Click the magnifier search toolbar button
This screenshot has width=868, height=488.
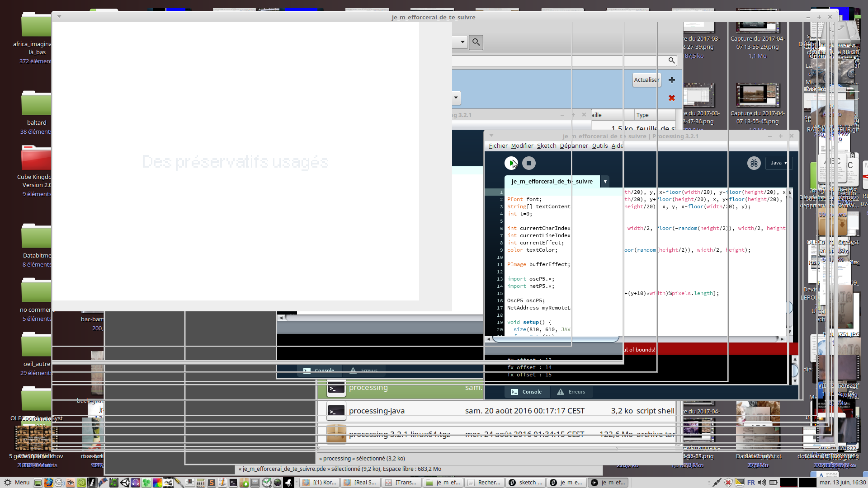(476, 42)
